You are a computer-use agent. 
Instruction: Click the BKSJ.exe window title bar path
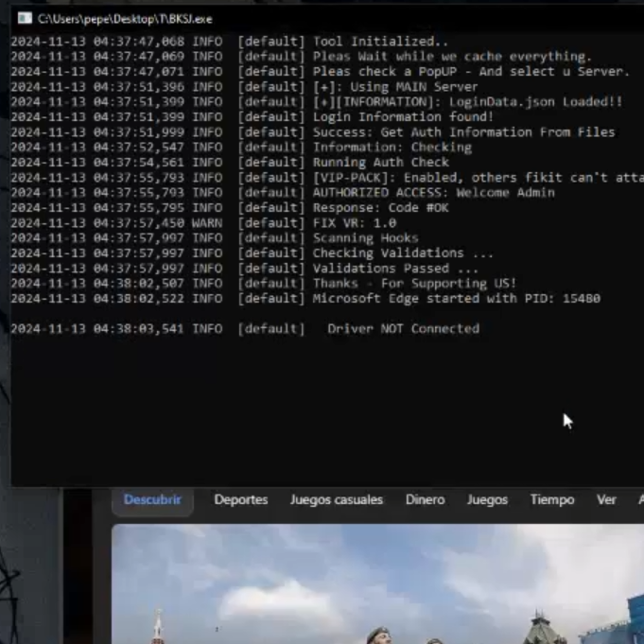[125, 18]
